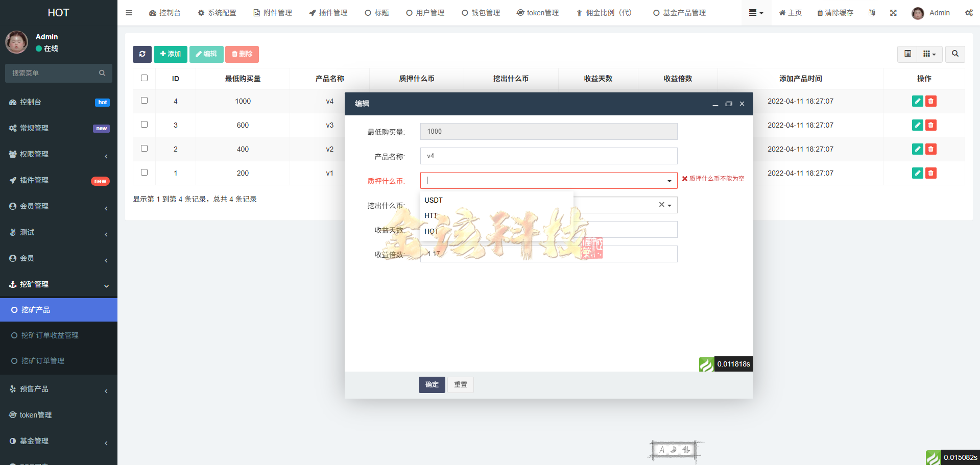Check the checkbox for row ID 3
Screen dimensions: 980x465
(144, 125)
